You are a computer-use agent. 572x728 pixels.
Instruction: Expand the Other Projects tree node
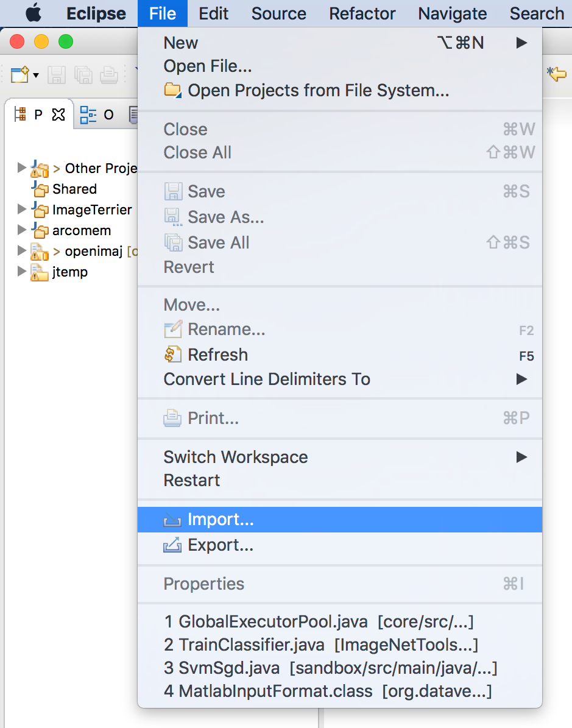[22, 168]
